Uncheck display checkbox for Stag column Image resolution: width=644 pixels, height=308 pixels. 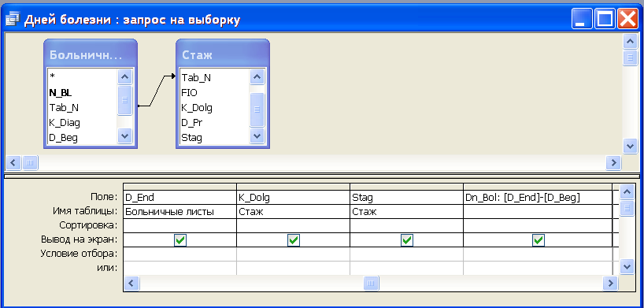[x=406, y=240]
